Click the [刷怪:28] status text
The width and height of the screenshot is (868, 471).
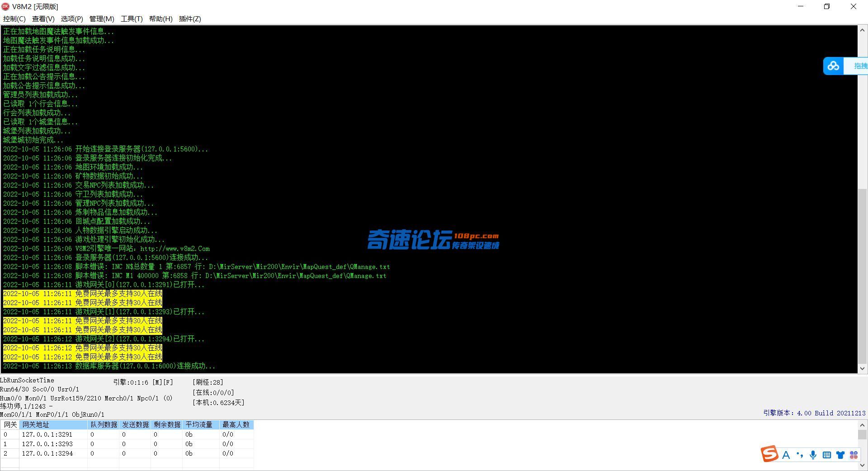point(208,382)
